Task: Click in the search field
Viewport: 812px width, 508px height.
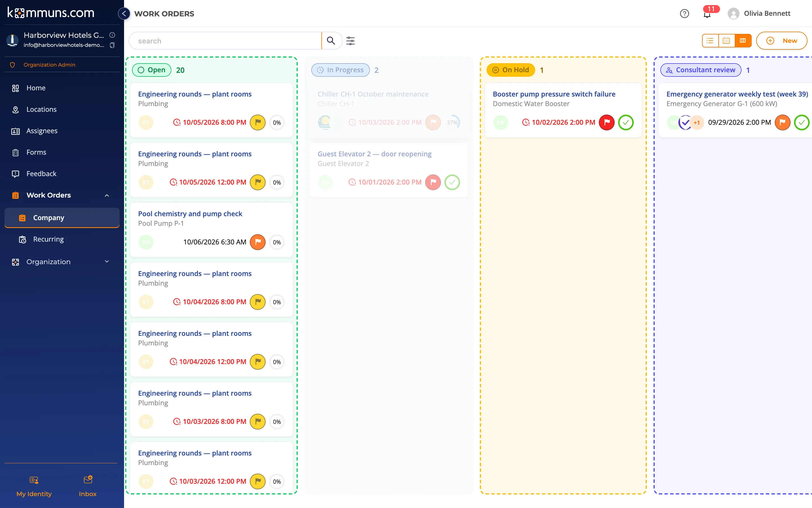Action: 225,41
